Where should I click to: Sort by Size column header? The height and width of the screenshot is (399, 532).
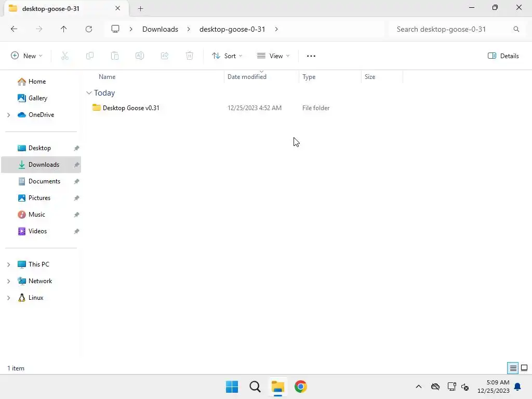pyautogui.click(x=370, y=77)
